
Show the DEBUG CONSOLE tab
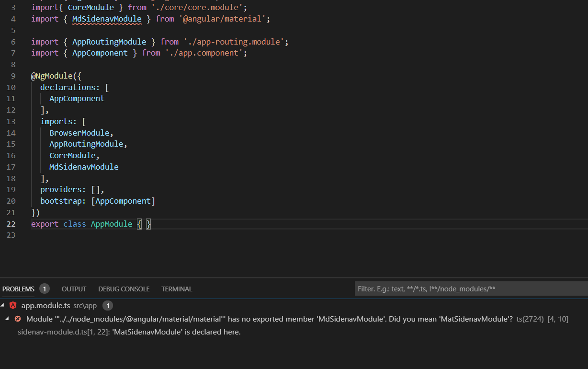click(x=124, y=289)
